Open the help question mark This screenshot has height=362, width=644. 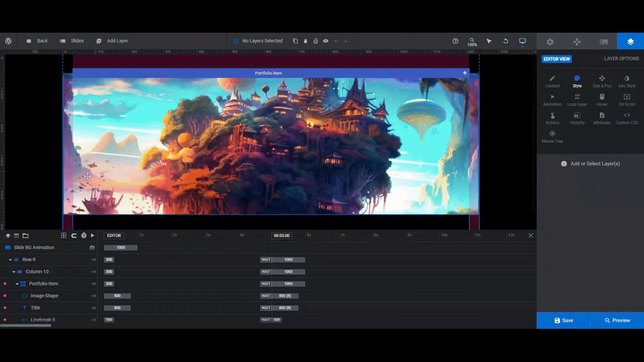tap(455, 41)
